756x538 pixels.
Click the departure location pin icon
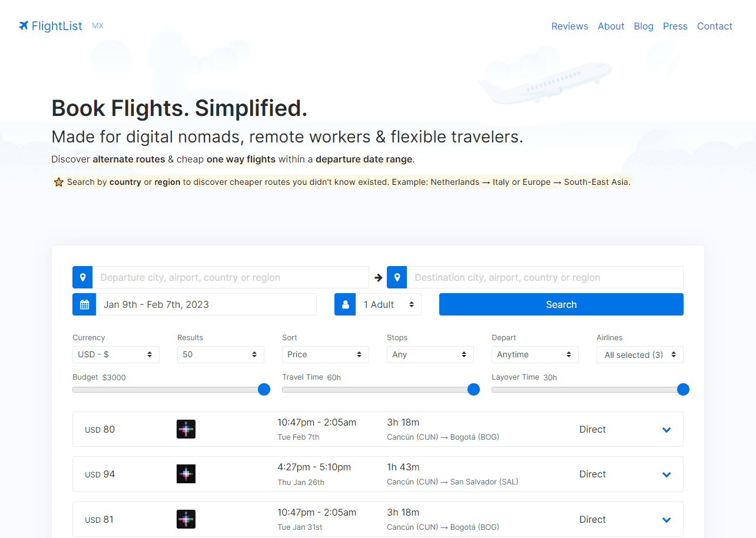pyautogui.click(x=82, y=277)
